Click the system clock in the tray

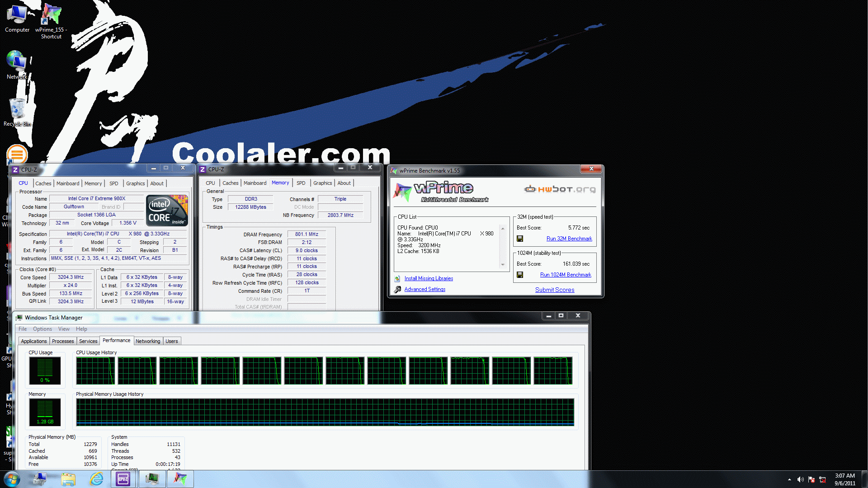[x=844, y=479]
